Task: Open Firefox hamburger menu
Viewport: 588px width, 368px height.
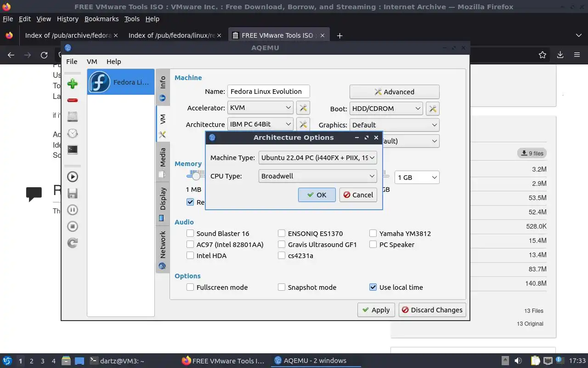Action: 577,55
